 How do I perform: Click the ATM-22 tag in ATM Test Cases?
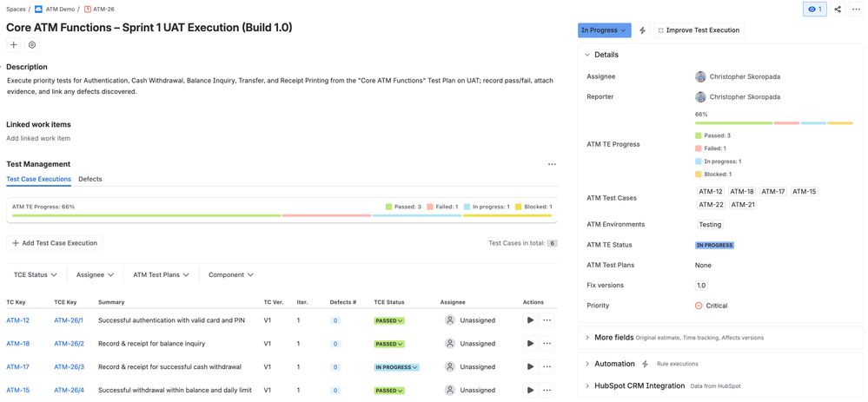pos(712,205)
